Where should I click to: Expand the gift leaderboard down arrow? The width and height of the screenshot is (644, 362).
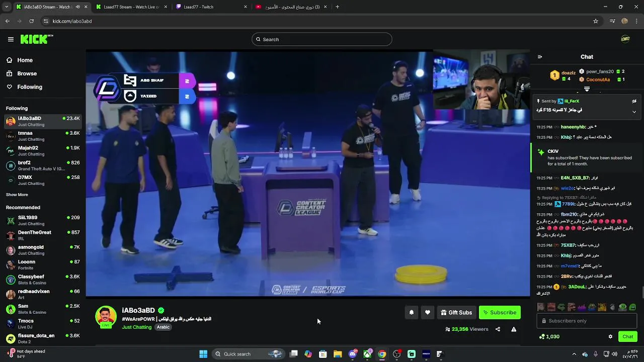click(x=587, y=89)
